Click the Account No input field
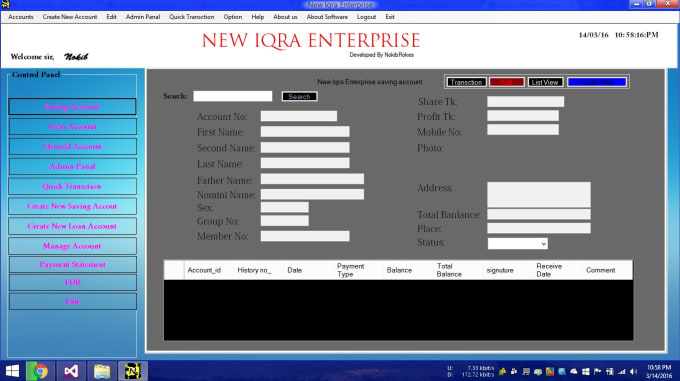Image resolution: width=680 pixels, height=381 pixels. tap(299, 116)
